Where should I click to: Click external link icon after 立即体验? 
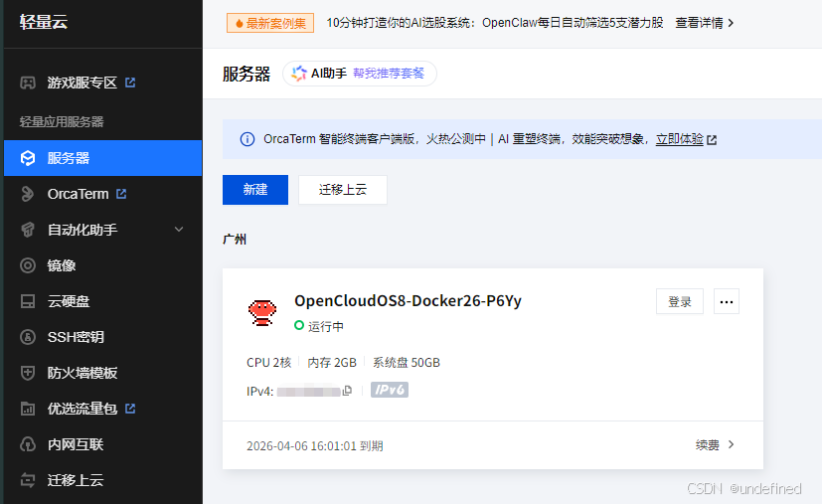712,140
